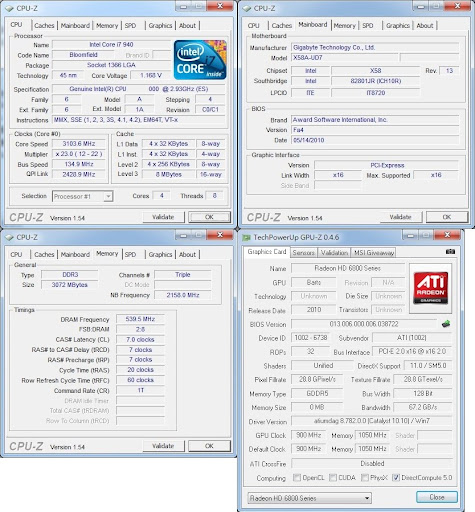Switch to Caches tab in CPU window
The image size is (475, 512).
tap(44, 26)
